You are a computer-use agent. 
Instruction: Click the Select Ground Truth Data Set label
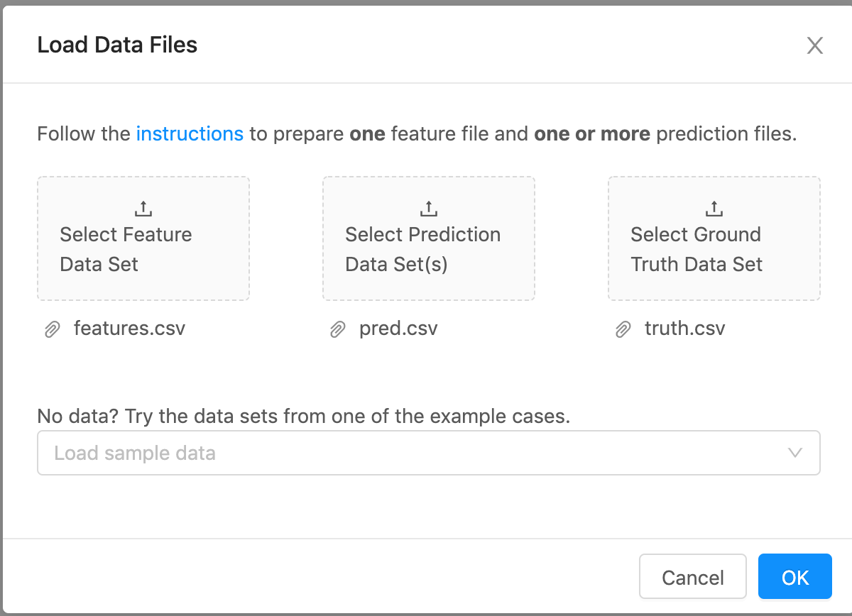pos(697,249)
